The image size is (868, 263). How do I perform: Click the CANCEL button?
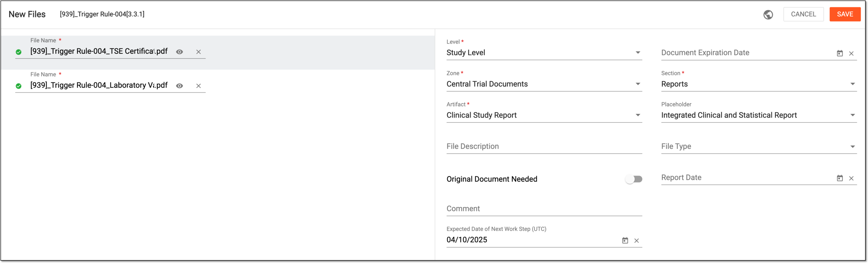click(803, 14)
